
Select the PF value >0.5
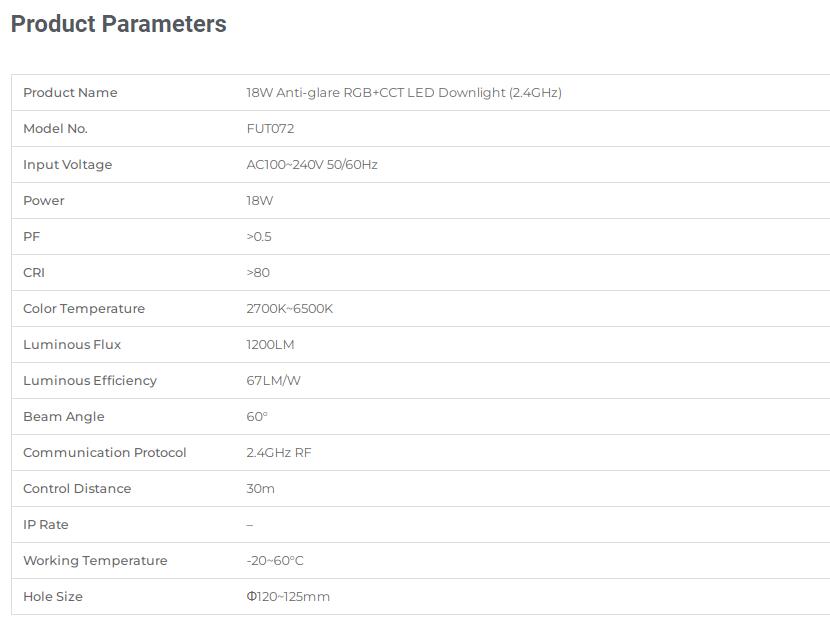coord(259,237)
